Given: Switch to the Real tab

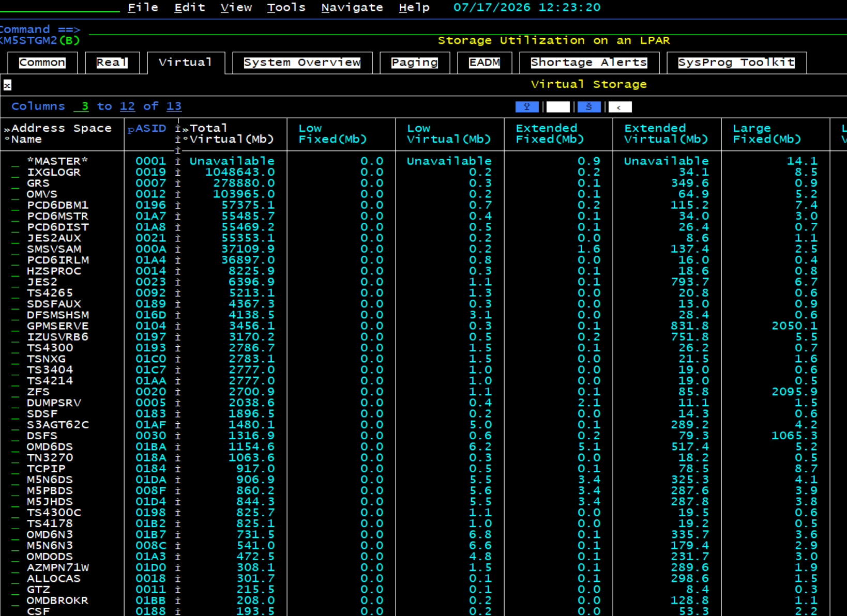Looking at the screenshot, I should coord(112,63).
